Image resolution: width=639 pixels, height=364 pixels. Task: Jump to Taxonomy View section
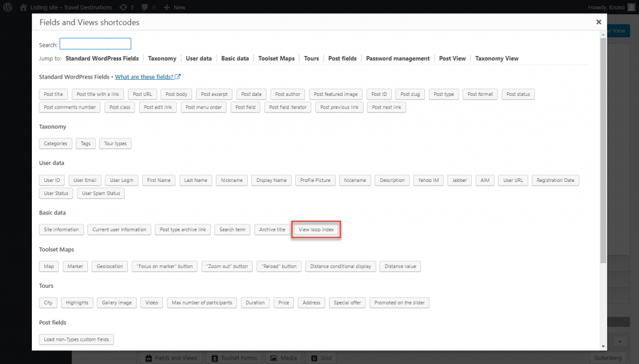[497, 58]
